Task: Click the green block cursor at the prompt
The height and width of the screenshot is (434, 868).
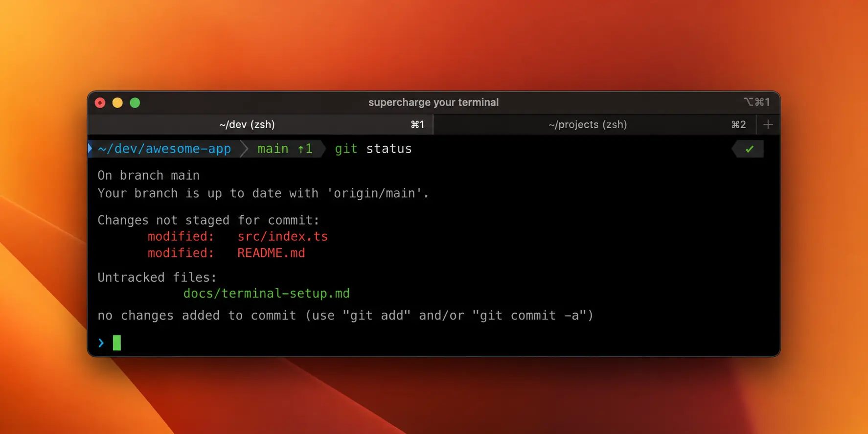Action: (x=116, y=343)
